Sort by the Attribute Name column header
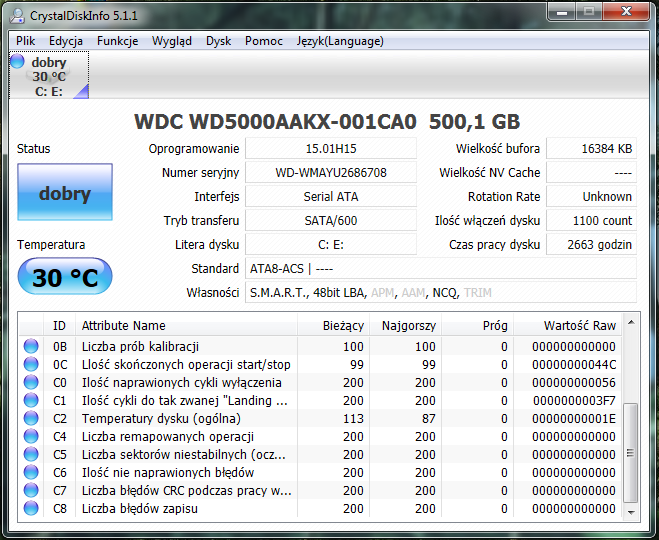 [186, 326]
